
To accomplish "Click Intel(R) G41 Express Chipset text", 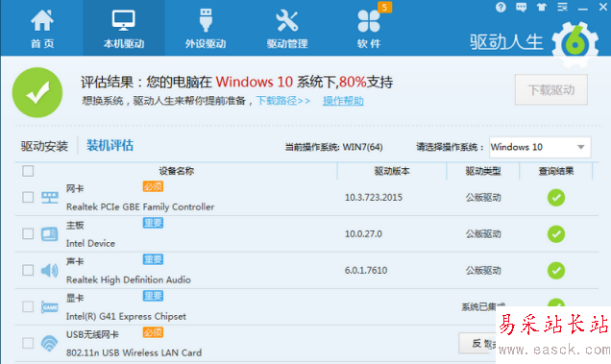I will coord(126,316).
